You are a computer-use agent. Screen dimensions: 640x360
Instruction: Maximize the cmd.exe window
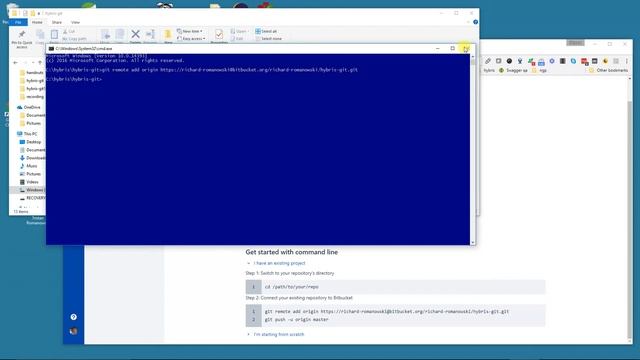(x=452, y=49)
